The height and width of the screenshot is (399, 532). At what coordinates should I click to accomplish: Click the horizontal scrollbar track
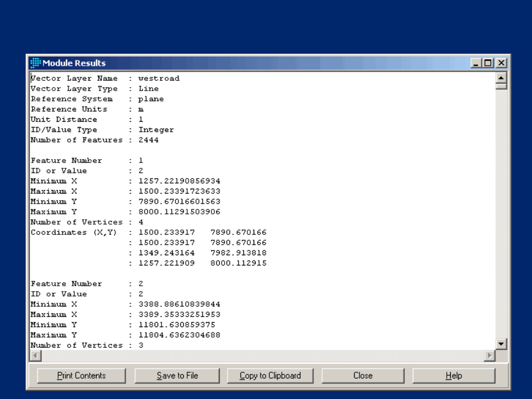(x=261, y=355)
